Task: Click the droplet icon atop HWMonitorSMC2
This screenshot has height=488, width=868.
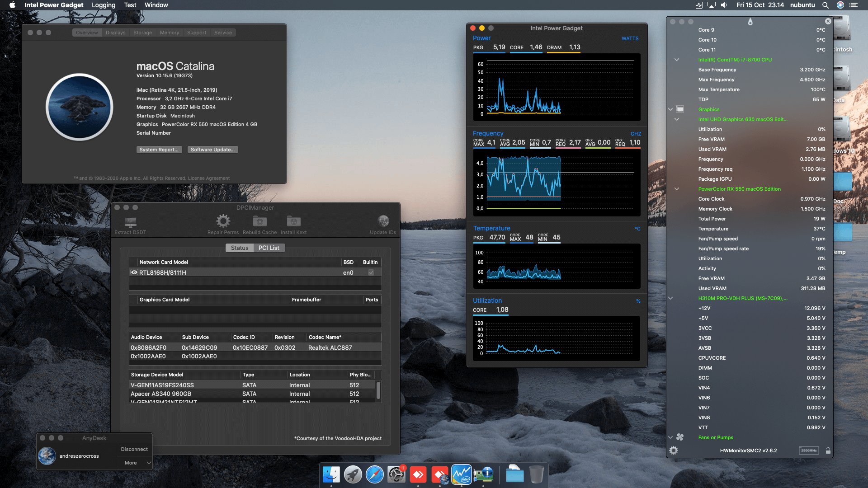Action: [750, 22]
